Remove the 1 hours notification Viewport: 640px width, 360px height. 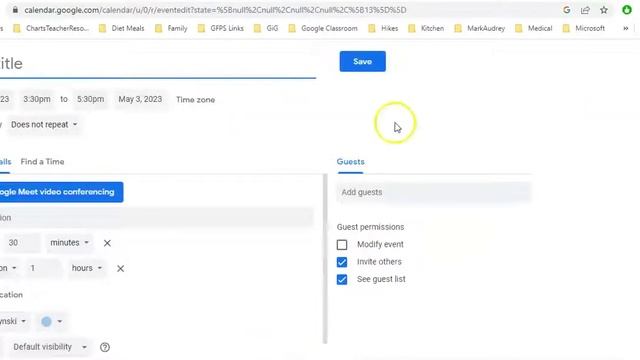point(120,269)
